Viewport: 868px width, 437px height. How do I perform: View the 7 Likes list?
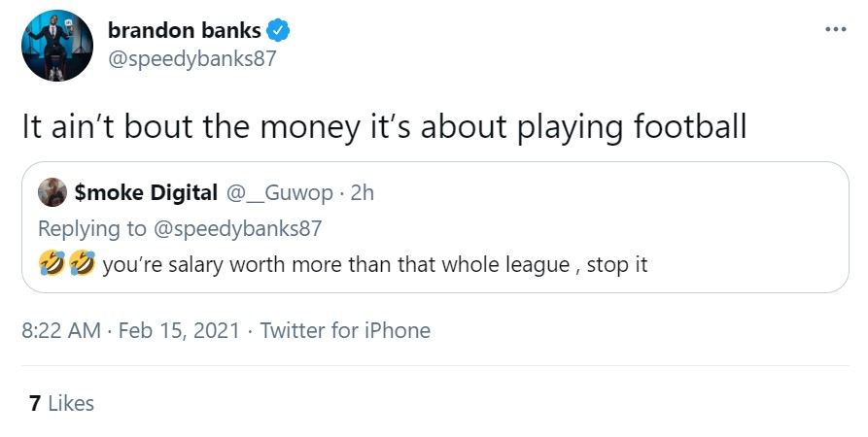click(61, 403)
